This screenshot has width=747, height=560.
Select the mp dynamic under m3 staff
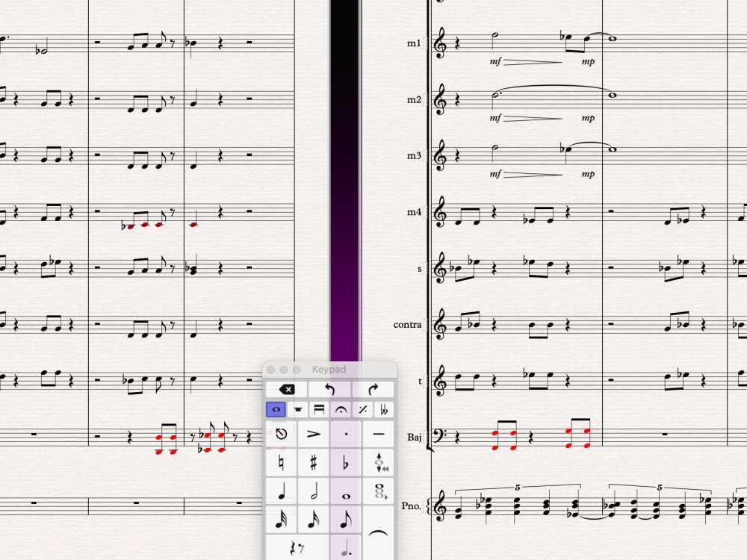coord(589,174)
